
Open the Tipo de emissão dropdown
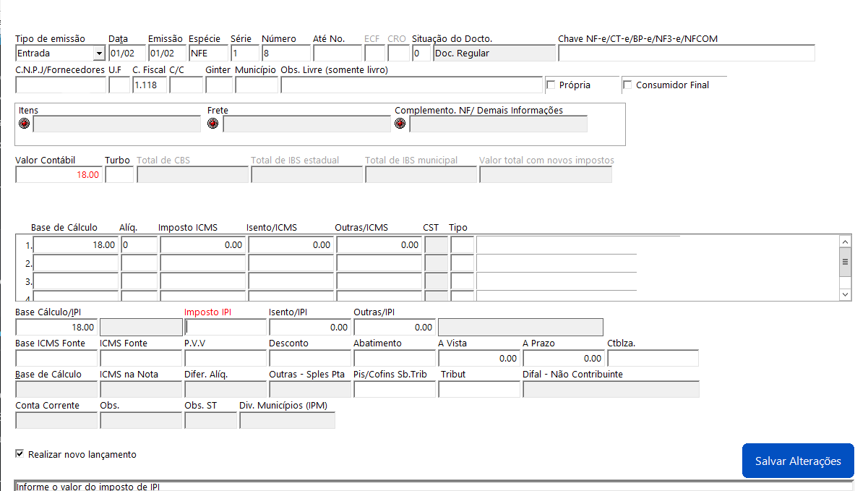[x=98, y=53]
